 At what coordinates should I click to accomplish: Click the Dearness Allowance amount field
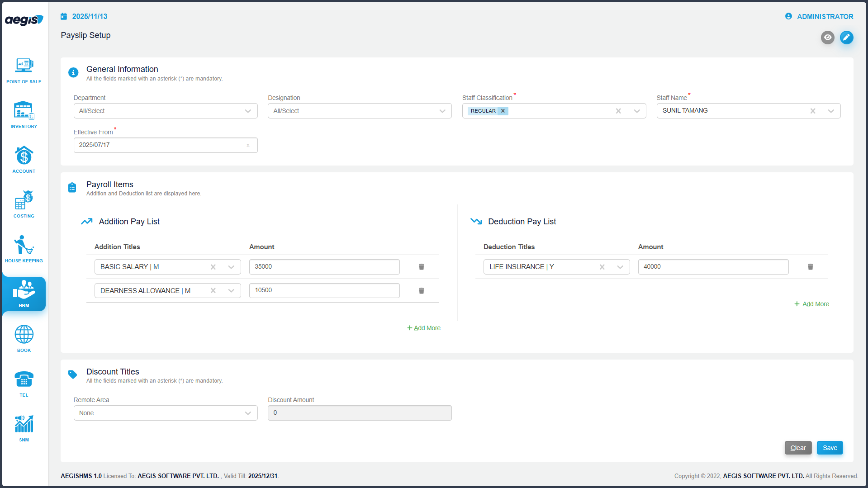(324, 290)
